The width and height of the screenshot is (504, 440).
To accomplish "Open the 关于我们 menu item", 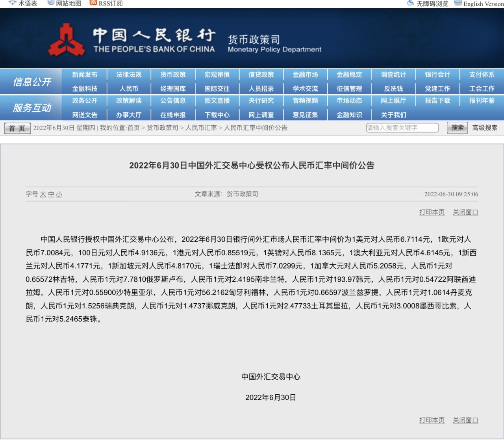I will pos(393,115).
